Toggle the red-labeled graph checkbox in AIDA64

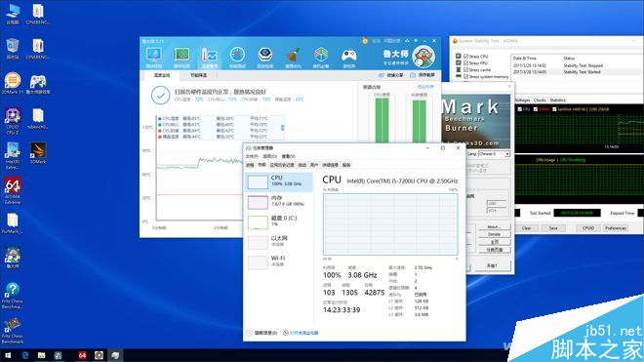click(x=535, y=109)
